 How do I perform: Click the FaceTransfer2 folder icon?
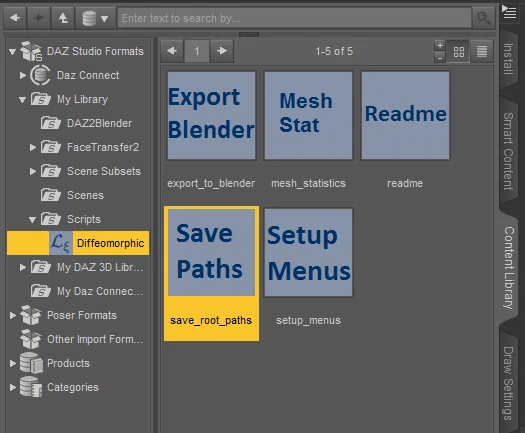pos(51,147)
